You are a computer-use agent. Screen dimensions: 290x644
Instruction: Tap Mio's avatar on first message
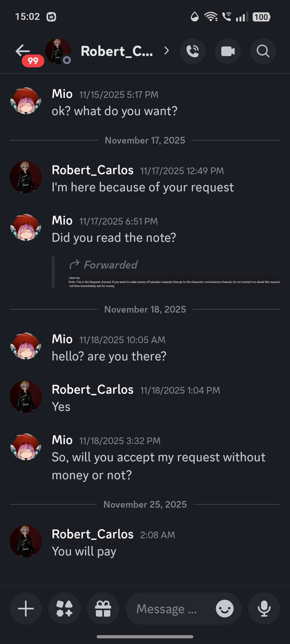[26, 101]
